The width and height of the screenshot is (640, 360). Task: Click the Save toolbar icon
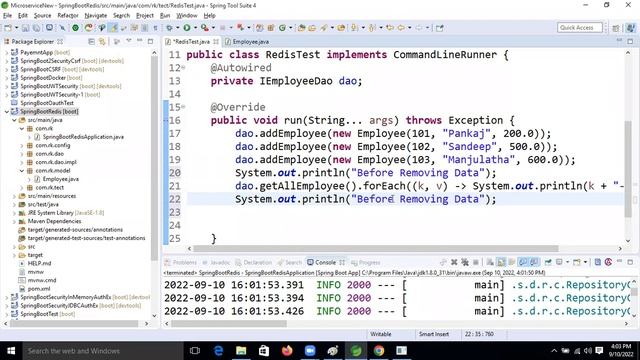click(26, 28)
